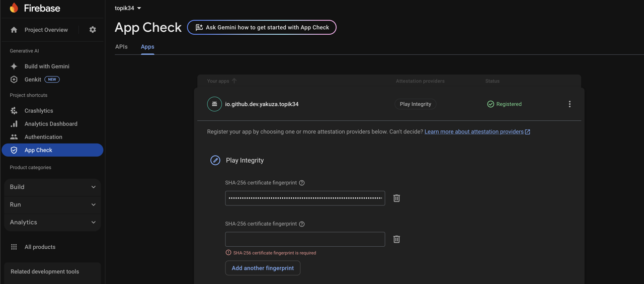The width and height of the screenshot is (644, 284).
Task: Click the Registered status text
Action: [509, 104]
